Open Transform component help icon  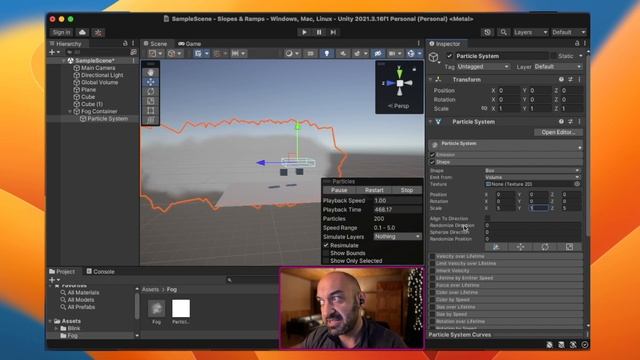click(x=561, y=80)
